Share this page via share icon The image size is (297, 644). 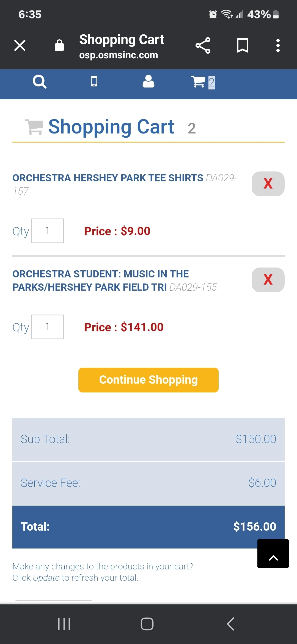click(203, 45)
